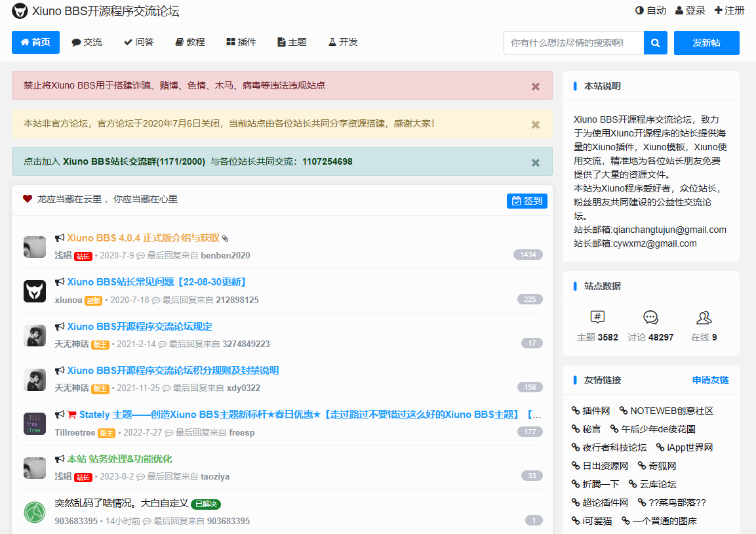Dismiss the teal QQ group notice
The width and height of the screenshot is (756, 534).
535,163
